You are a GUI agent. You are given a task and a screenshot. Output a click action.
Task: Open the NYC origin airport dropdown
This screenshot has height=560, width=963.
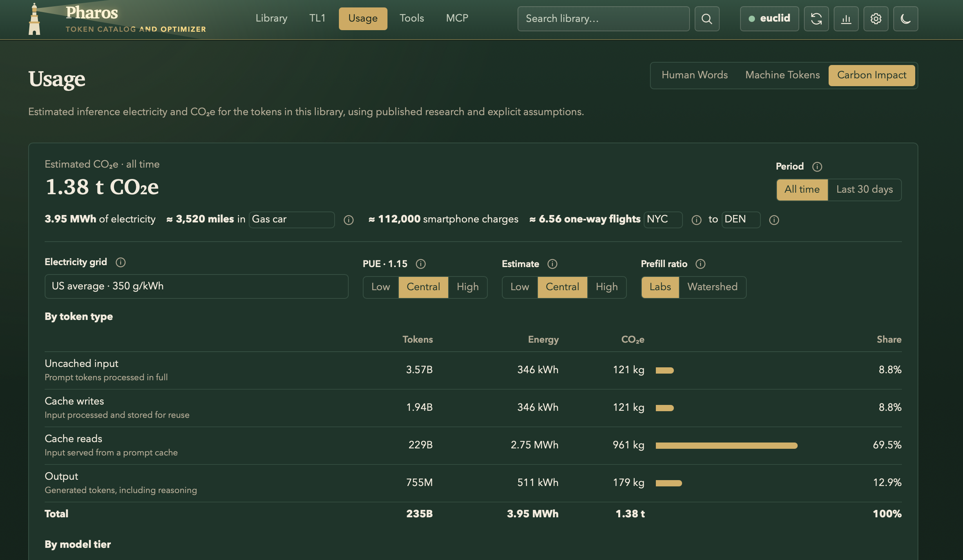[663, 219]
